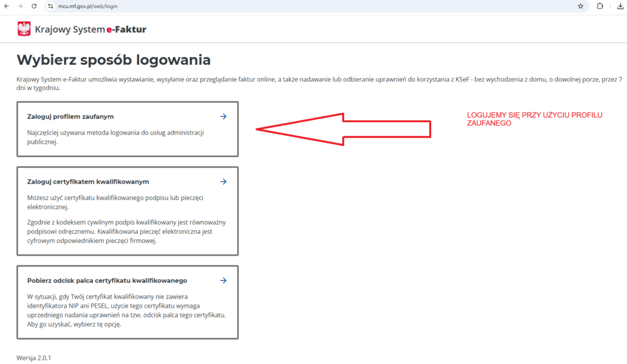This screenshot has width=627, height=364.
Task: Click the Polish eagle emblem logo
Action: click(24, 29)
